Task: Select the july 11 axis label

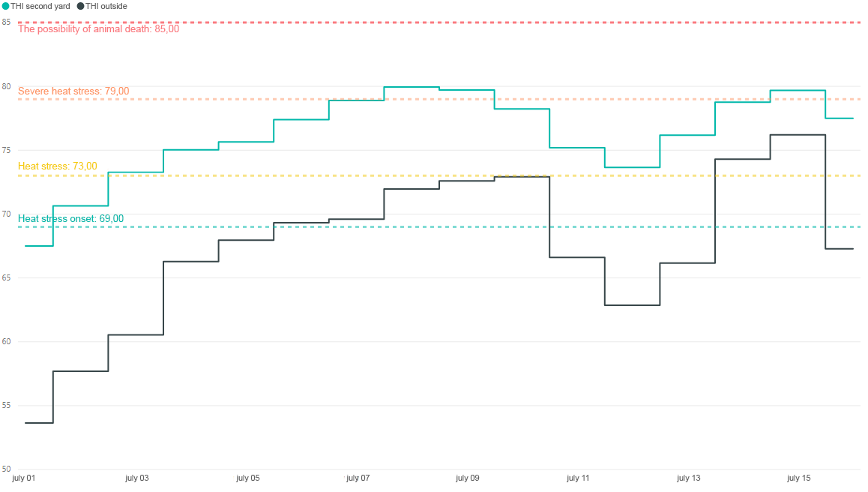Action: coord(578,478)
